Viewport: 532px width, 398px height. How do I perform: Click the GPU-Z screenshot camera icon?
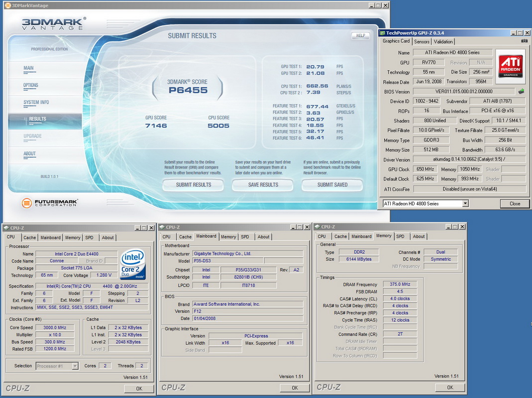pyautogui.click(x=524, y=41)
